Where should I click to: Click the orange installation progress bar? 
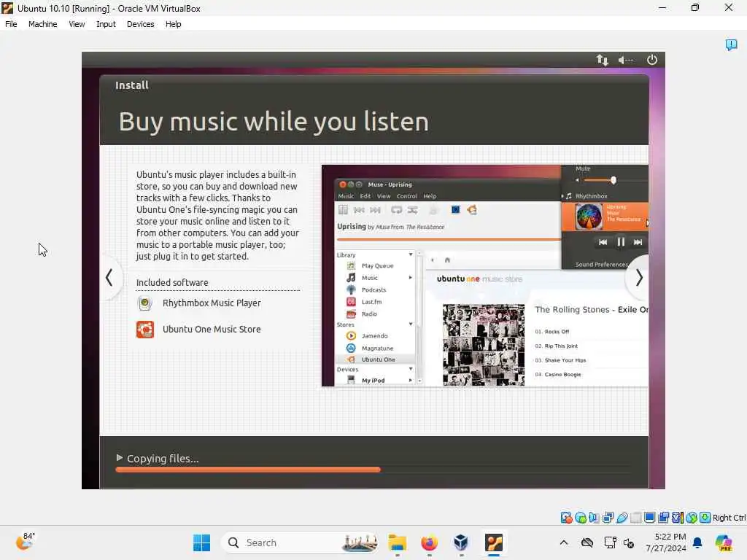point(248,470)
